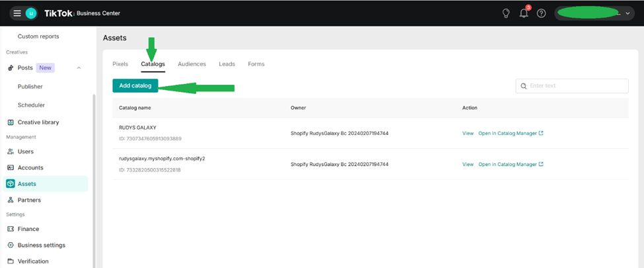This screenshot has height=268, width=644.
Task: Expand the account profile dropdown
Action: click(x=627, y=13)
